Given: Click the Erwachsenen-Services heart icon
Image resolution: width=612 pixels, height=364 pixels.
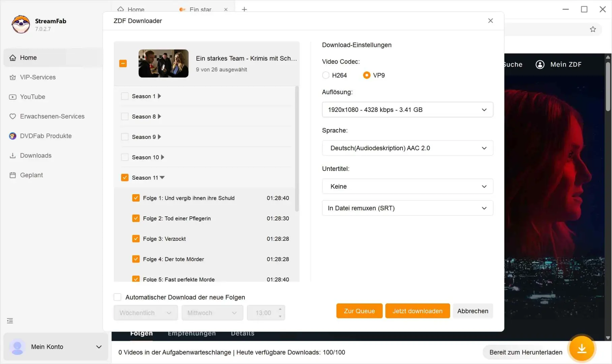Looking at the screenshot, I should point(12,116).
